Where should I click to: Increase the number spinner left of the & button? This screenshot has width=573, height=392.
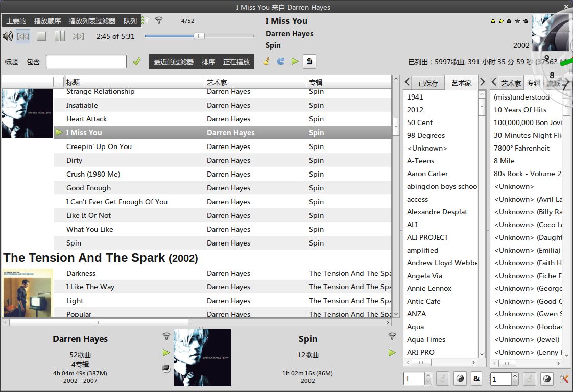point(428,376)
